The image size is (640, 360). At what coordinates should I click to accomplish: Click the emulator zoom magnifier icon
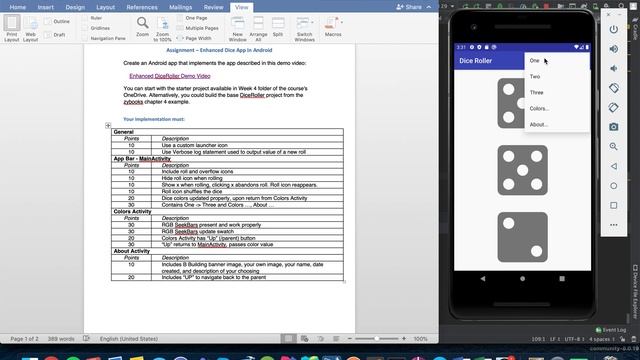coord(613,147)
